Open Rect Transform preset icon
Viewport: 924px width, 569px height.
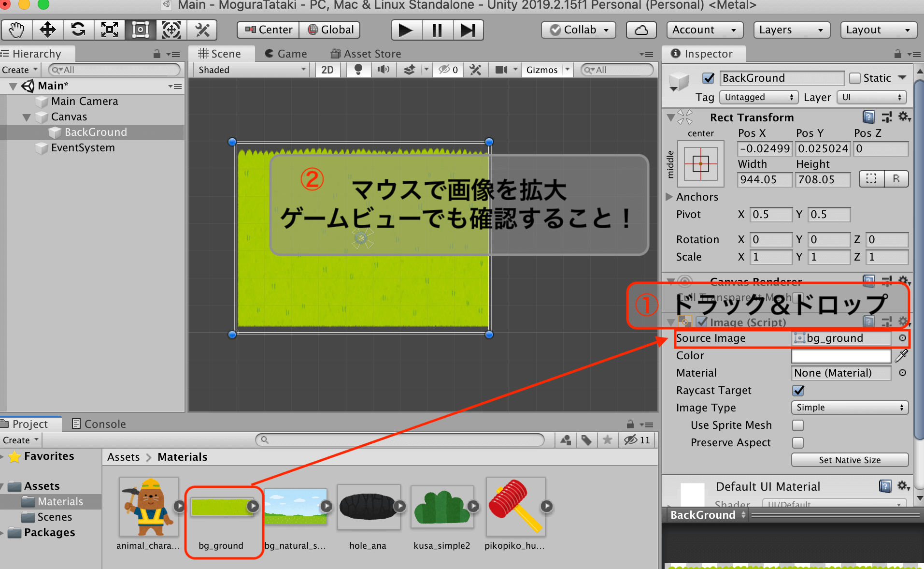(887, 117)
